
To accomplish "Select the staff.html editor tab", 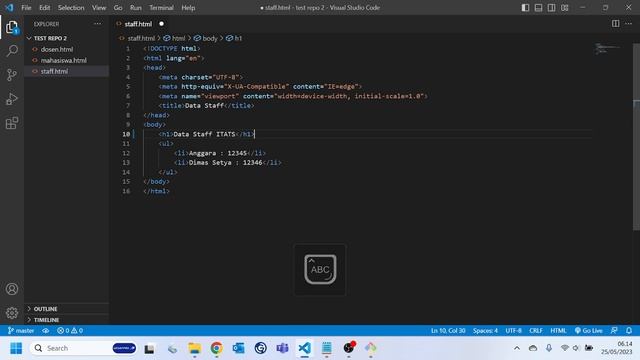I will coord(138,24).
